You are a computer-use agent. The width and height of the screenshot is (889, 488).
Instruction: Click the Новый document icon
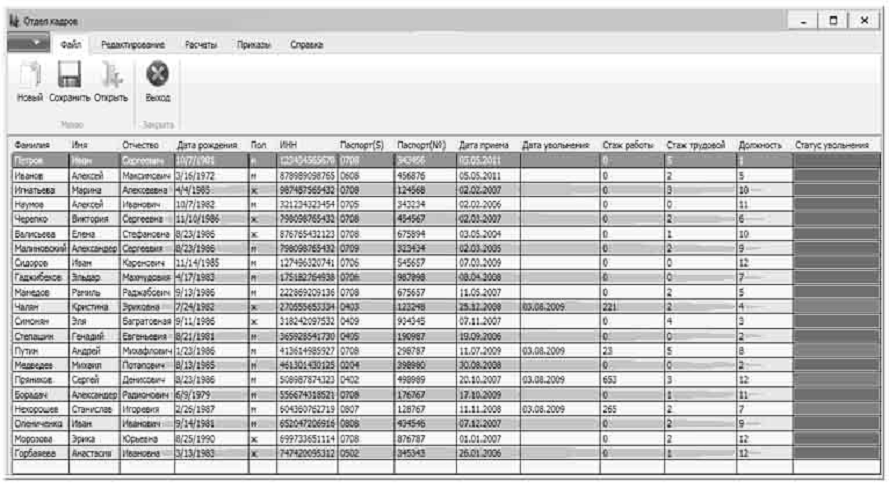[x=29, y=75]
